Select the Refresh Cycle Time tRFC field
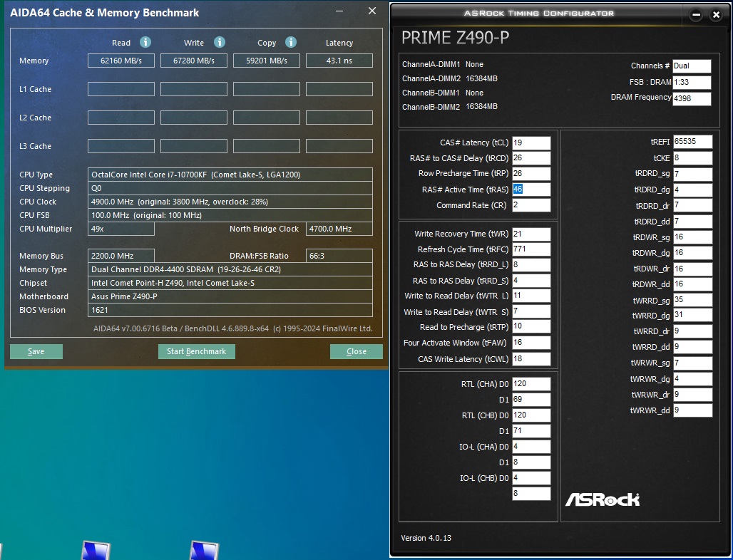733x560 pixels. point(531,249)
